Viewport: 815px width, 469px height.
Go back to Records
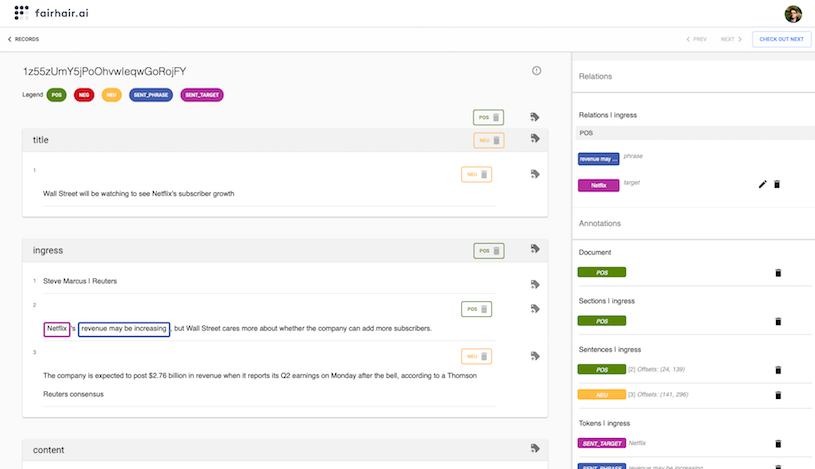[x=23, y=39]
